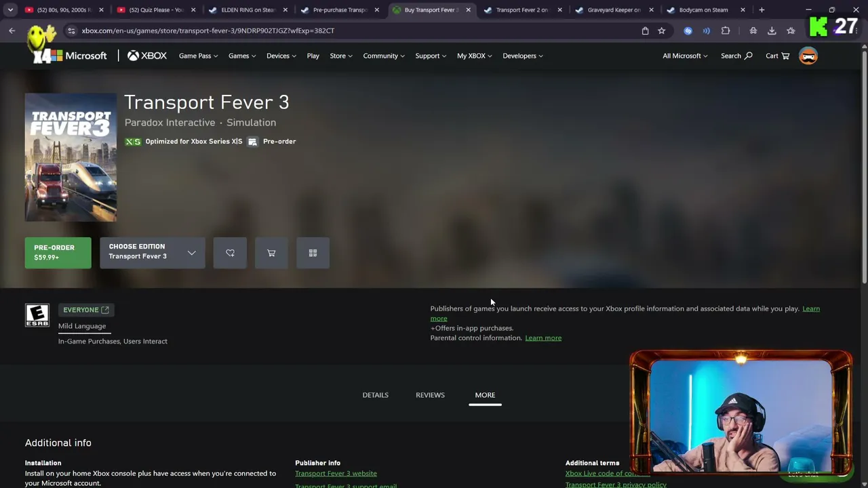
Task: Switch to the Details tab
Action: tap(375, 395)
